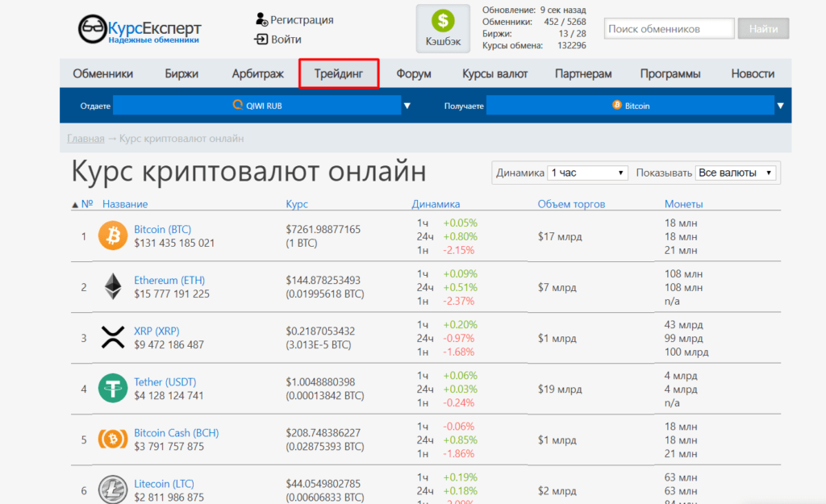The width and height of the screenshot is (826, 504).
Task: Click the Bitcoin Cash logo
Action: coord(113,439)
